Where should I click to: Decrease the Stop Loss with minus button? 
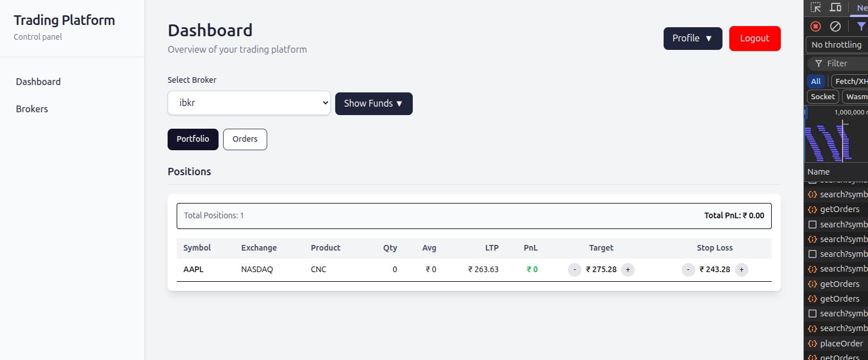[688, 270]
